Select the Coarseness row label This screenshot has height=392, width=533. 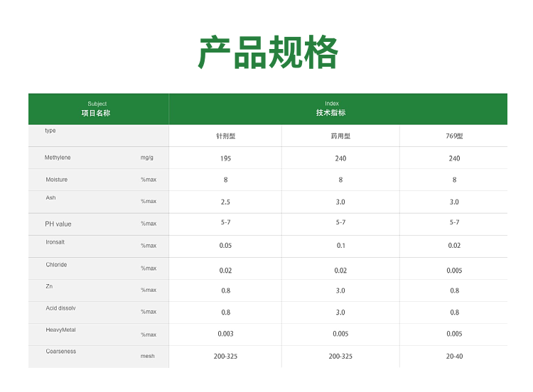[60, 352]
